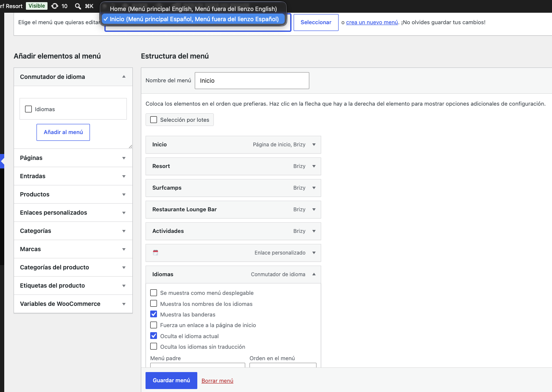Expand the Páginas section
The width and height of the screenshot is (552, 392).
pyautogui.click(x=73, y=158)
